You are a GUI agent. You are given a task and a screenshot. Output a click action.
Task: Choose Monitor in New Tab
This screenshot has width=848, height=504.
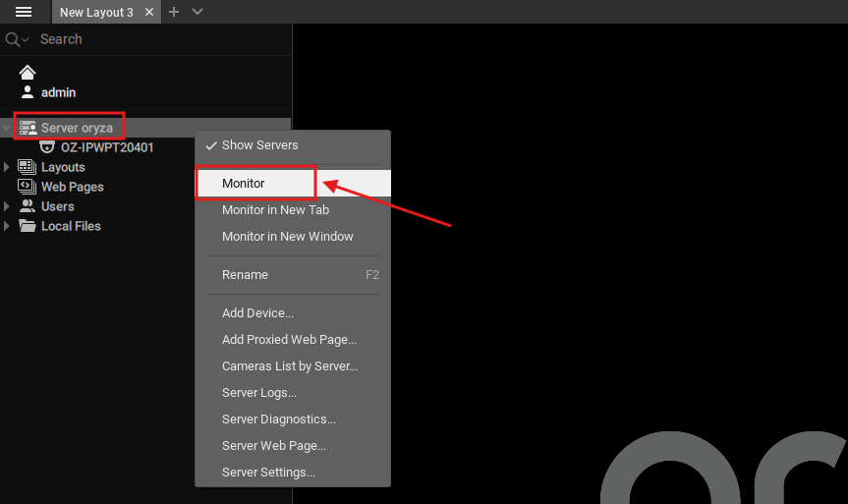(293, 210)
